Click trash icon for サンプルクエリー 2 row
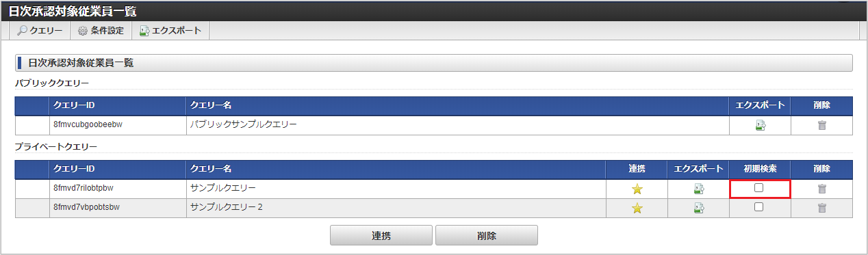 pyautogui.click(x=821, y=209)
